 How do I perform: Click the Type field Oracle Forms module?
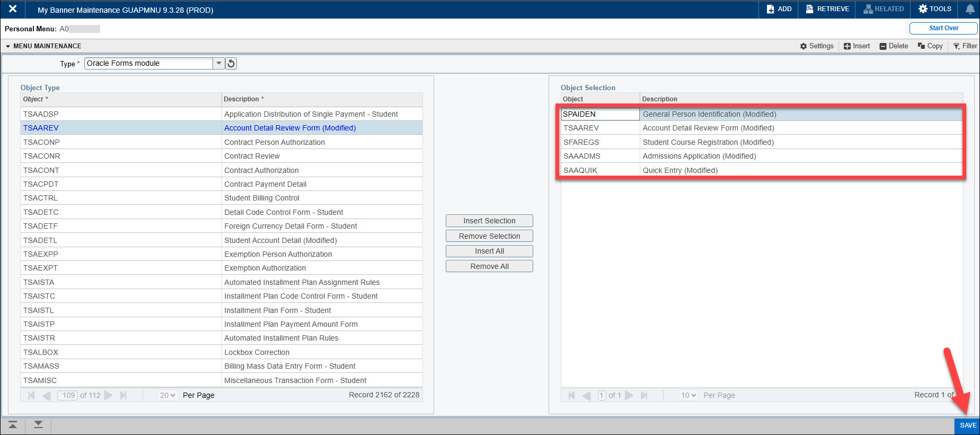(x=149, y=63)
